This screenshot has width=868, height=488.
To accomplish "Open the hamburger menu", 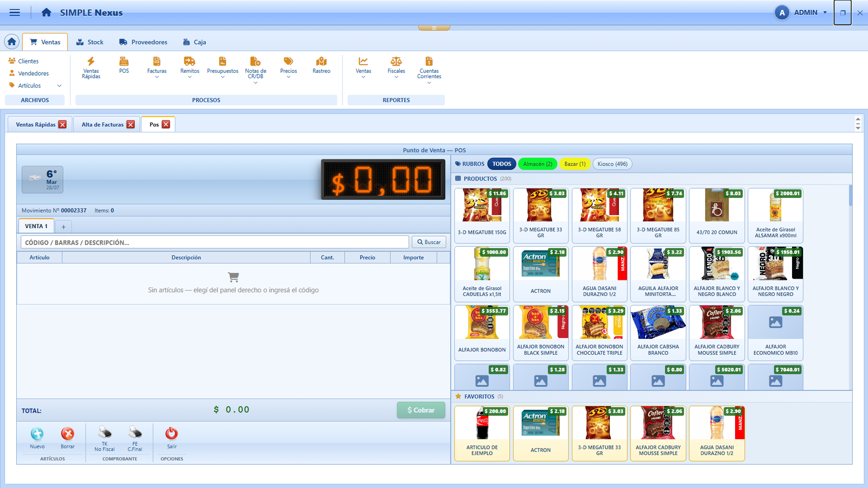I will [x=15, y=12].
